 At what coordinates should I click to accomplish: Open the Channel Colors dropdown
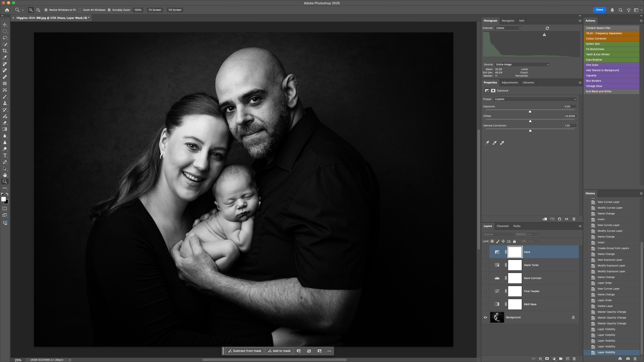[x=508, y=28]
